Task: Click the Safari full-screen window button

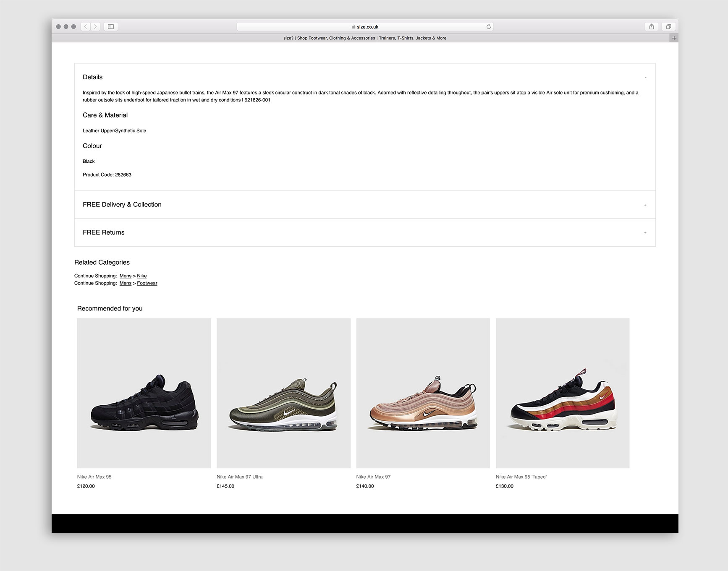Action: 73,26
